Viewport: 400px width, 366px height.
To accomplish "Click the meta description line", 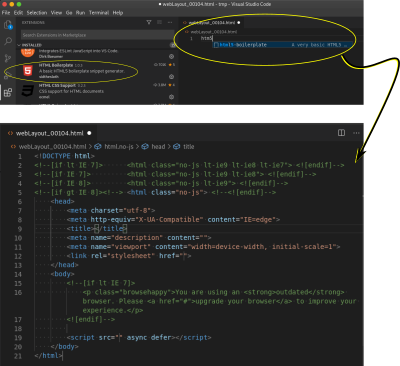I will pyautogui.click(x=139, y=238).
